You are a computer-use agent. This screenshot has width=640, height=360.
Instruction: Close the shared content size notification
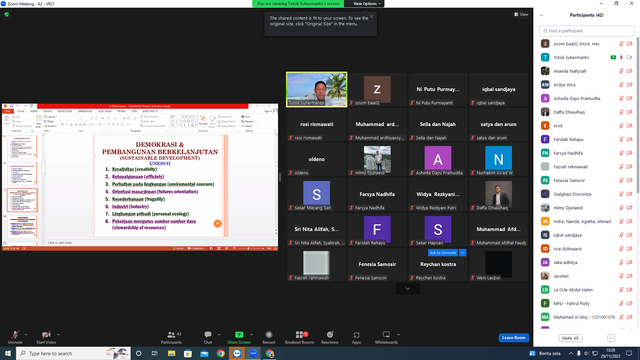pos(371,16)
